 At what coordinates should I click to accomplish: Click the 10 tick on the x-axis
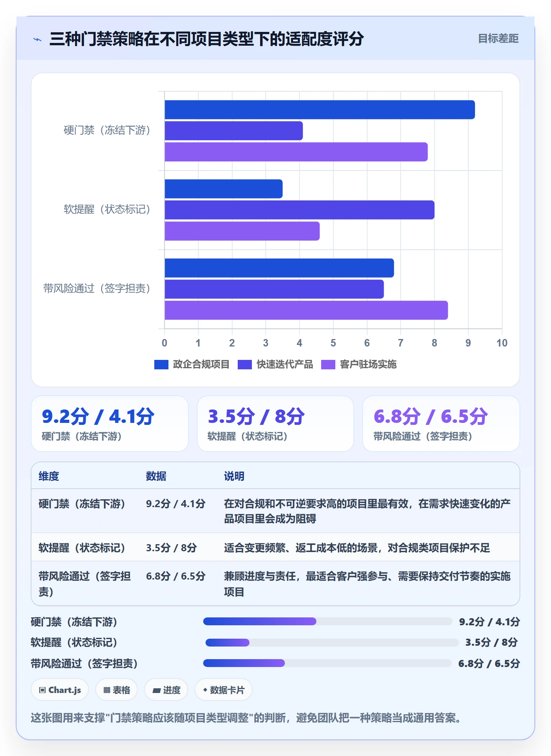click(502, 343)
